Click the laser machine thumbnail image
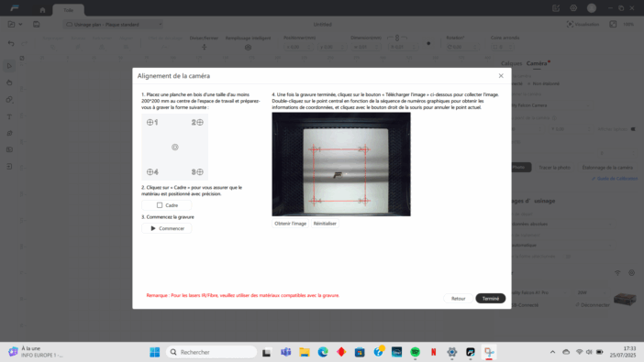Image resolution: width=644 pixels, height=362 pixels. [x=625, y=299]
